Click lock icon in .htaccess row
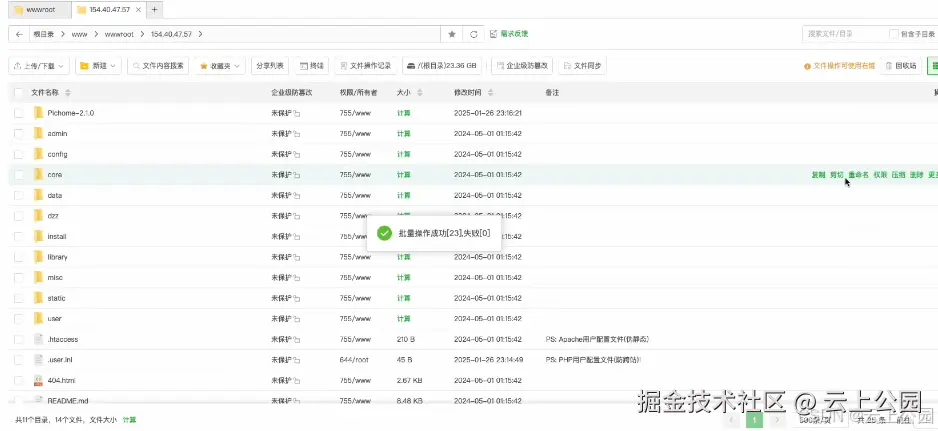This screenshot has height=431, width=938. coord(297,339)
